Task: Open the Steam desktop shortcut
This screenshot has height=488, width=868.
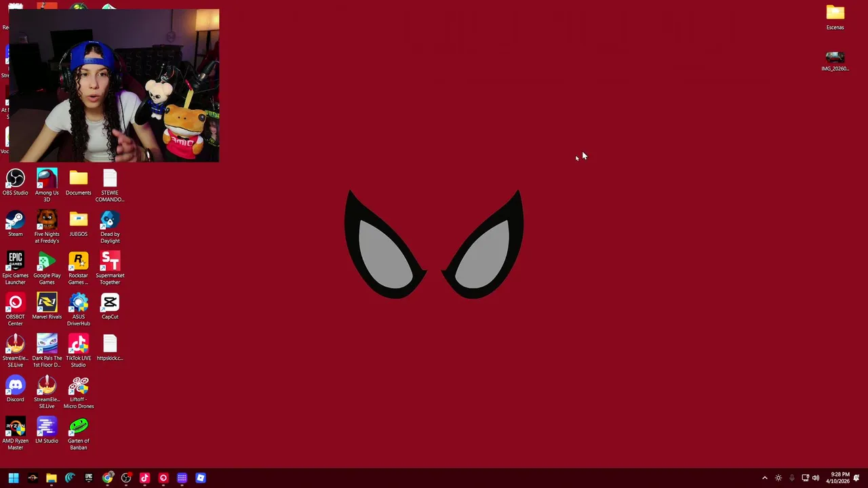Action: (15, 224)
